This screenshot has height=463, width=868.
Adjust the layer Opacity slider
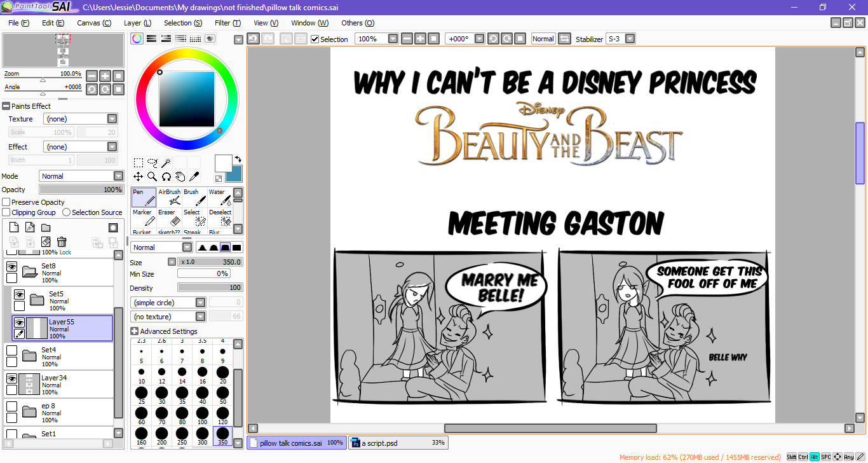81,190
